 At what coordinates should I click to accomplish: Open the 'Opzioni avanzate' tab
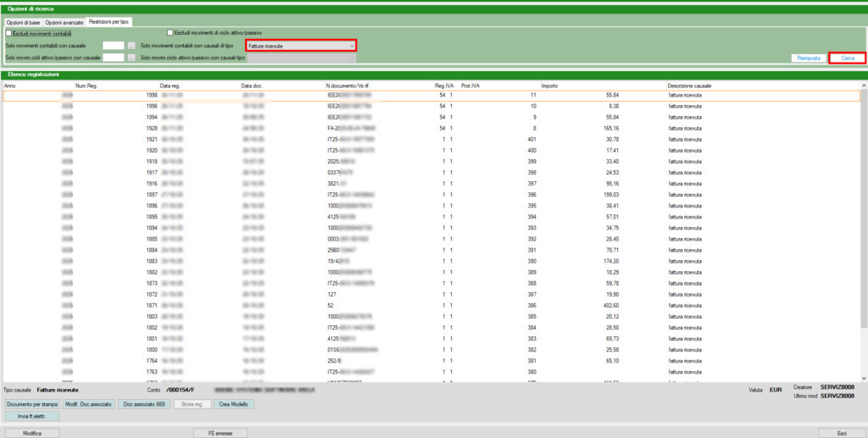coord(65,20)
